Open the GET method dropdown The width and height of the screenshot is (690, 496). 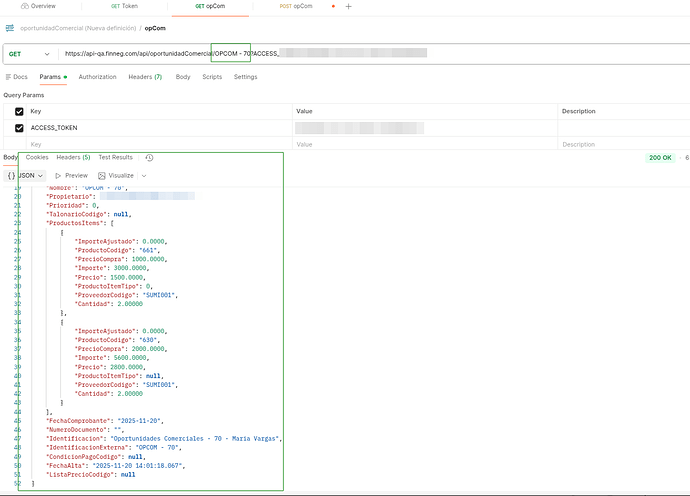coord(30,53)
